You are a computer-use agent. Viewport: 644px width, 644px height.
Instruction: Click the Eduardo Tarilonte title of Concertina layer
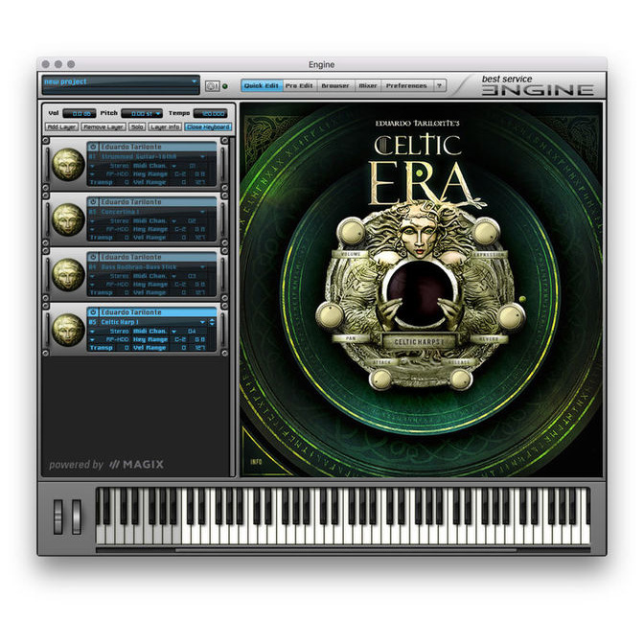point(131,202)
